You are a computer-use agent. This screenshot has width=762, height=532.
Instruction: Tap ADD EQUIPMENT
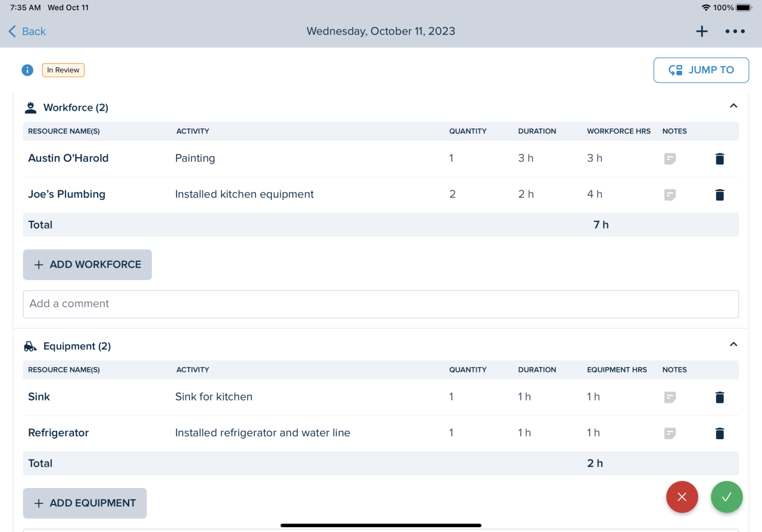[85, 503]
